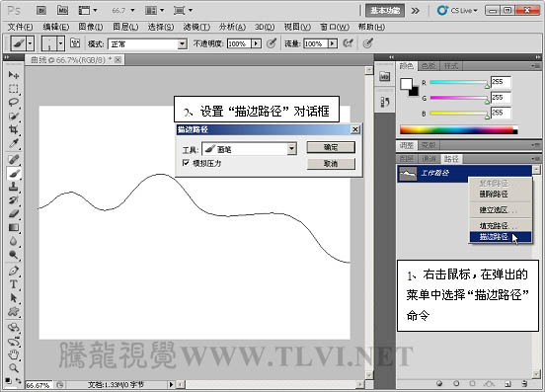Open the File menu
Image resolution: width=545 pixels, height=392 pixels.
[x=20, y=27]
